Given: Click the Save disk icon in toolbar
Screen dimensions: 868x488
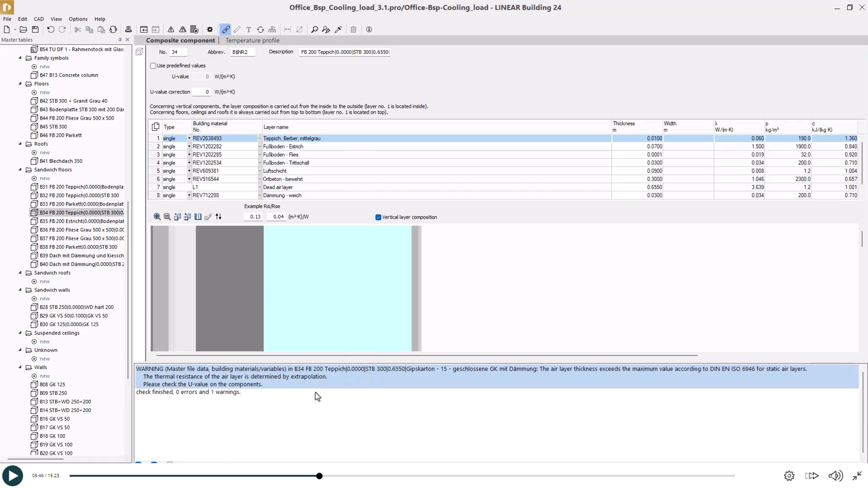Looking at the screenshot, I should (x=35, y=30).
